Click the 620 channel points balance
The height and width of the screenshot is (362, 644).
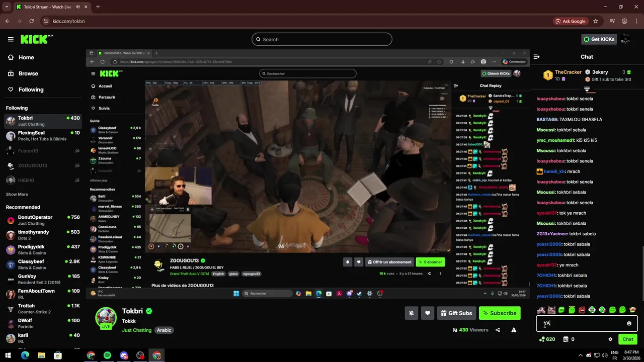[547, 339]
